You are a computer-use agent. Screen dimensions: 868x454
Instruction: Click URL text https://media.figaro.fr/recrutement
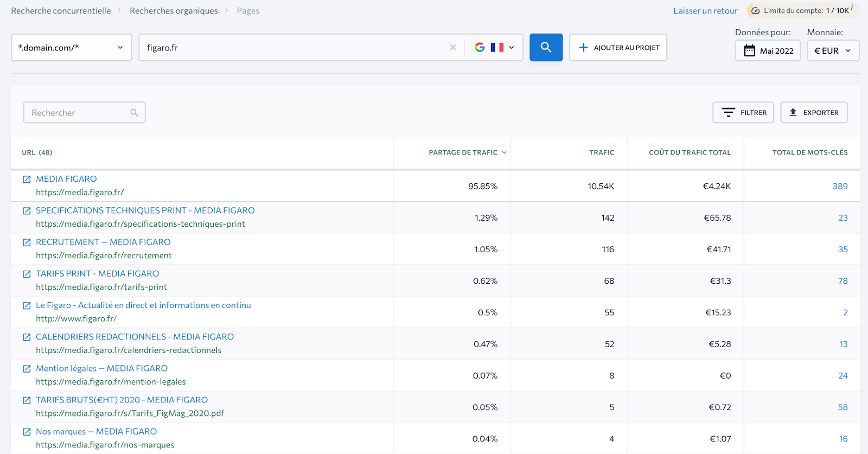104,255
